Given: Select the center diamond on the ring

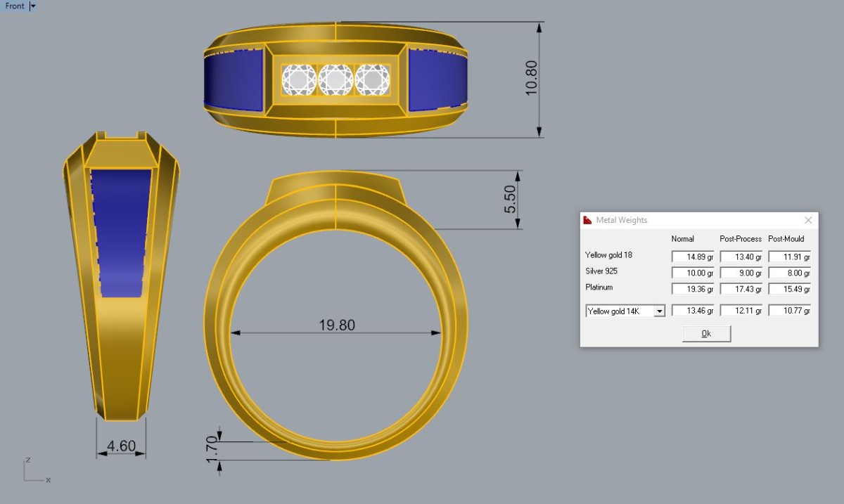Looking at the screenshot, I should click(x=335, y=79).
